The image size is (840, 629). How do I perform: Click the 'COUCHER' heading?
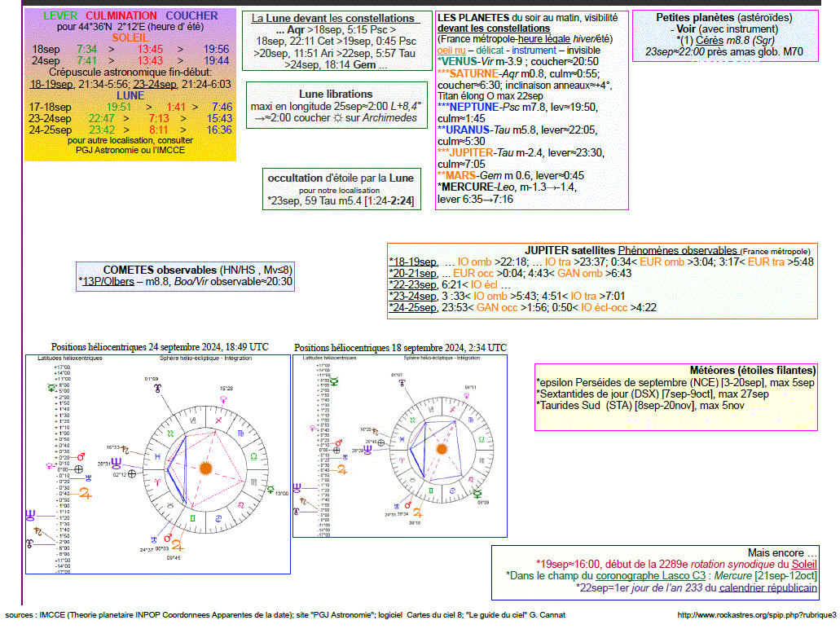click(x=191, y=16)
